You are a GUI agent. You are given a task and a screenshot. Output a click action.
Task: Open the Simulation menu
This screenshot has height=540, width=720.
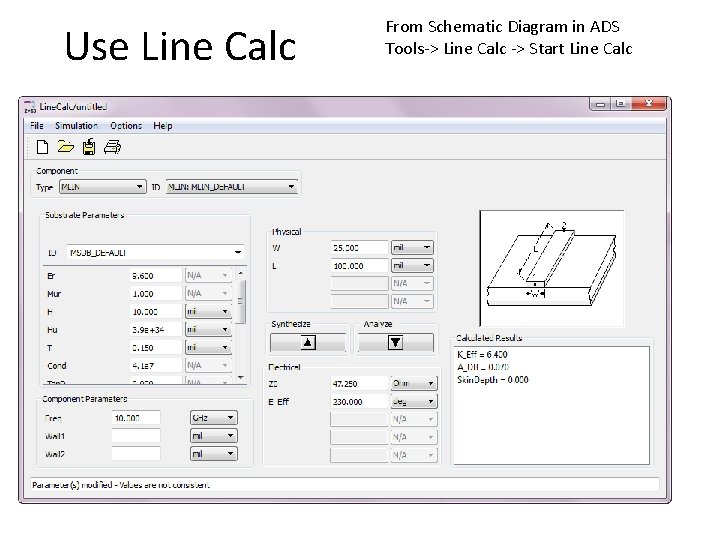[76, 126]
